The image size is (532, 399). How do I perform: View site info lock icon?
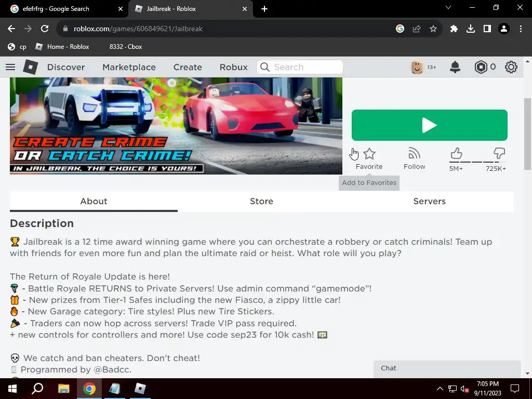[65, 29]
